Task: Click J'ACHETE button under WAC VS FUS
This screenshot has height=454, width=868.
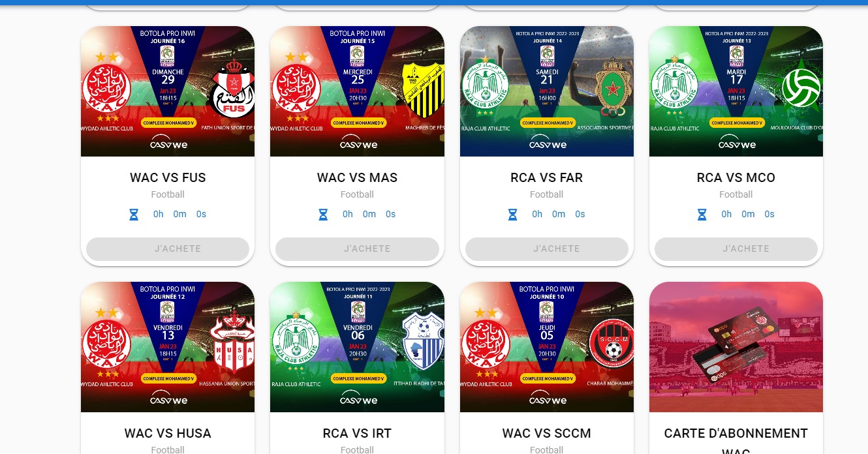Action: (x=168, y=249)
